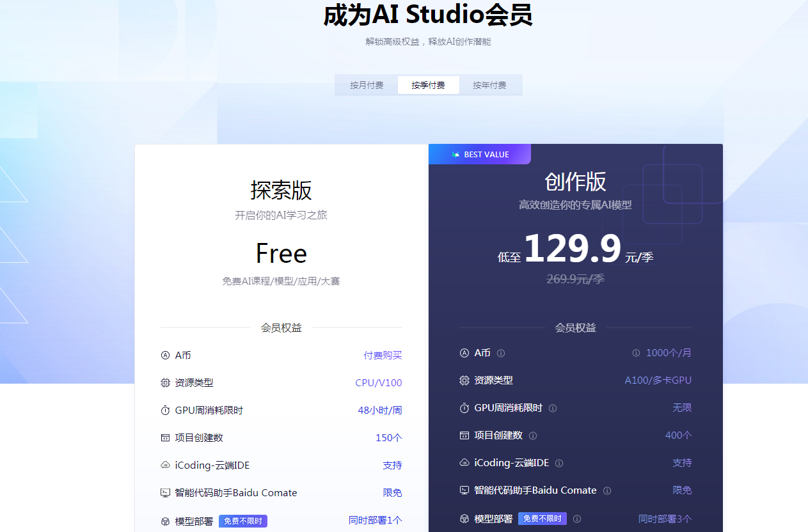Click info icon next to iCoding-云端IDE in 创作版
The image size is (808, 532).
559,463
